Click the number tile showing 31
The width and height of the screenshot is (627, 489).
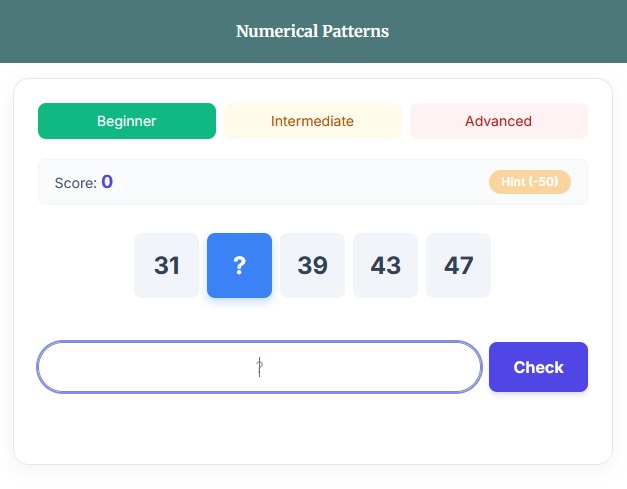(167, 266)
